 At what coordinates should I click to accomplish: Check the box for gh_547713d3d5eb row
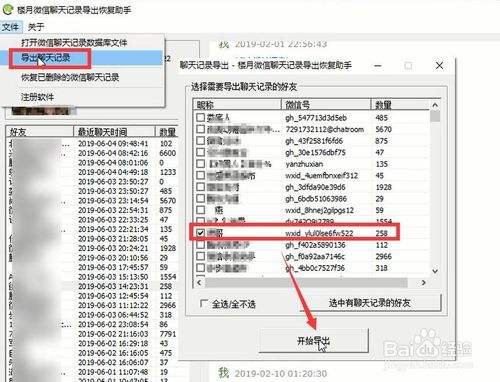pyautogui.click(x=200, y=117)
